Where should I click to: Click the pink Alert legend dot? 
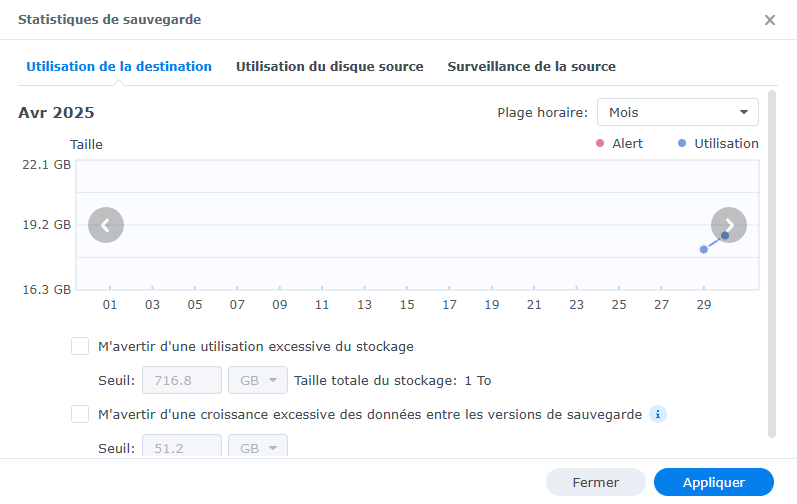(600, 143)
